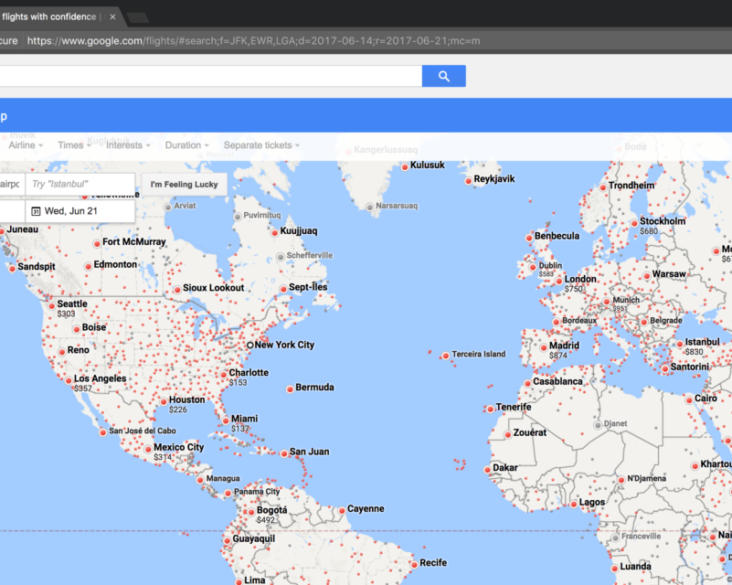
Task: Click the Santorini label
Action: (690, 367)
